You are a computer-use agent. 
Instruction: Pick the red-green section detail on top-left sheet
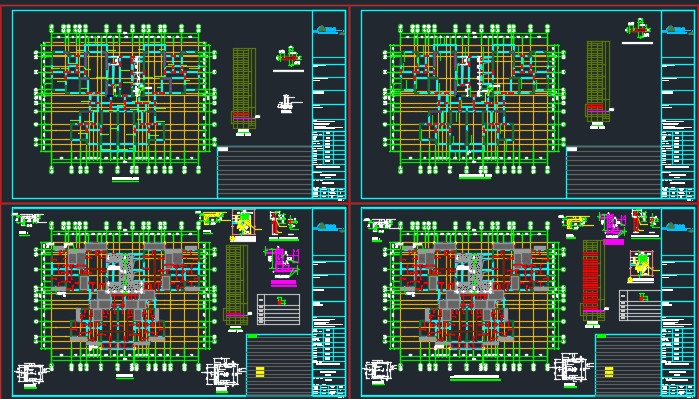288,58
